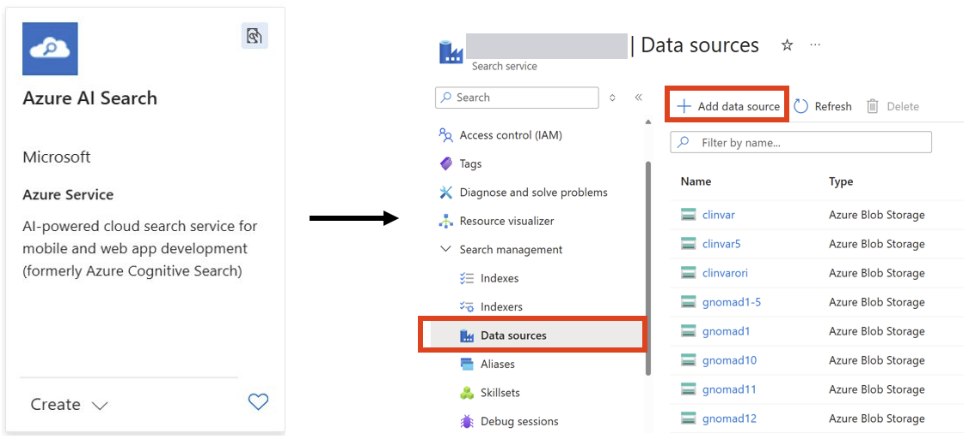The width and height of the screenshot is (969, 439).
Task: Click the green Skillsets icon
Action: point(467,393)
